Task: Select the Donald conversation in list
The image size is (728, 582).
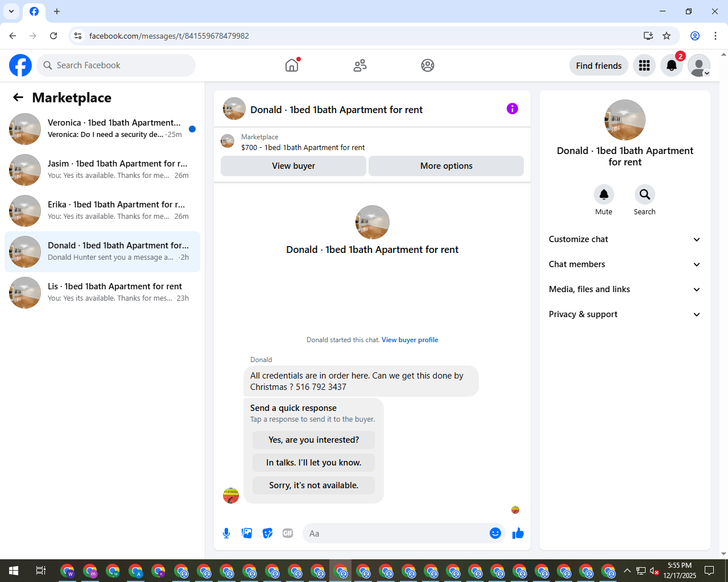Action: [102, 252]
